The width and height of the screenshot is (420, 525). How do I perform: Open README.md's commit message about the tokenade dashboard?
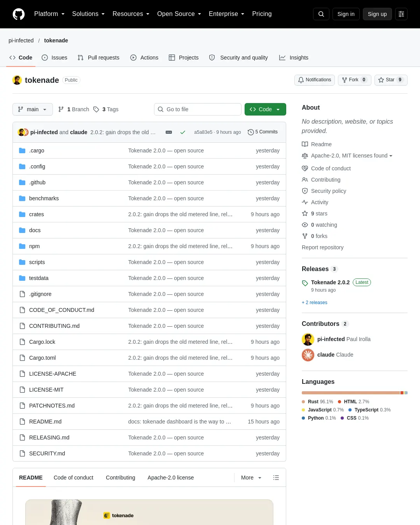[180, 422]
